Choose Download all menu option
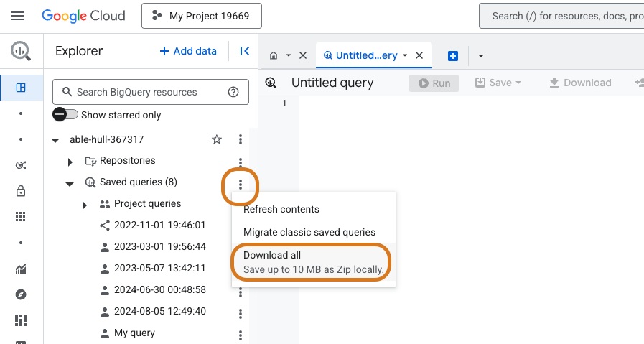 click(x=313, y=262)
